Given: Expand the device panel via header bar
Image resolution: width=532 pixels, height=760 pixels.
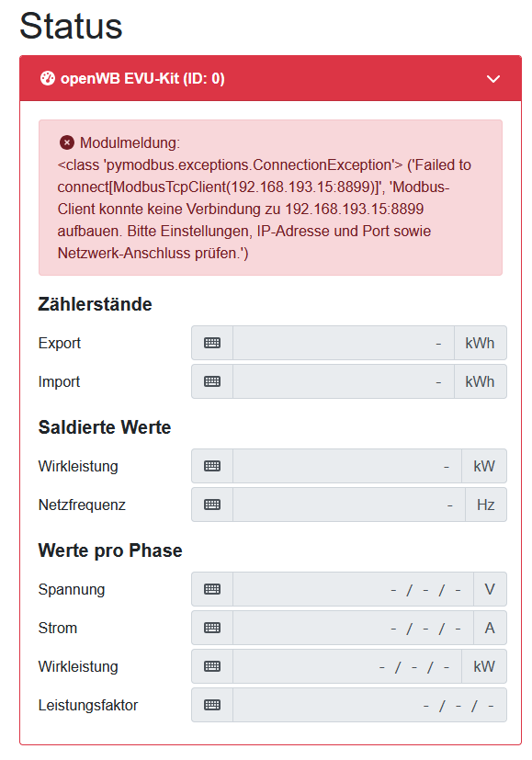Looking at the screenshot, I should coord(266,78).
